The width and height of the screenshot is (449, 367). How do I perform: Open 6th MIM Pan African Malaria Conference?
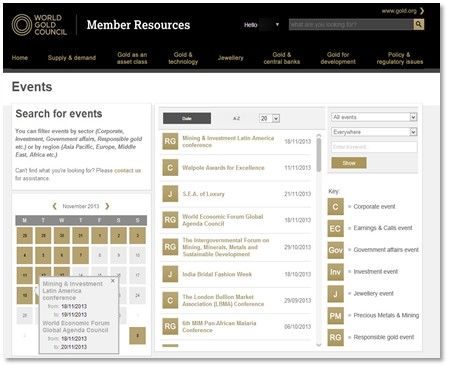click(219, 327)
